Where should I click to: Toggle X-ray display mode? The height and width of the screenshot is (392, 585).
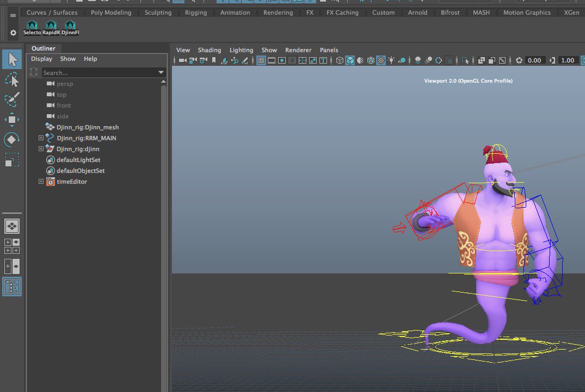[x=482, y=60]
